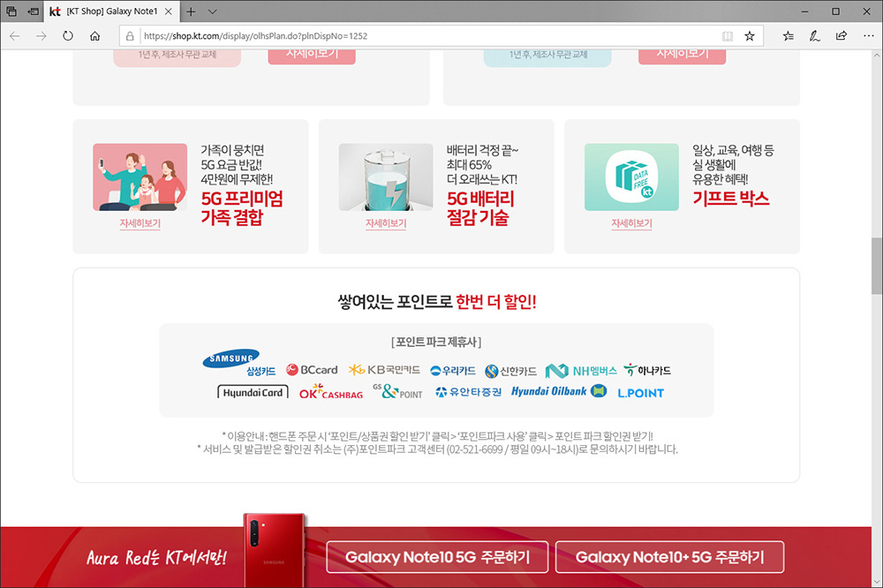Click the Hyundai Card logo

(253, 393)
